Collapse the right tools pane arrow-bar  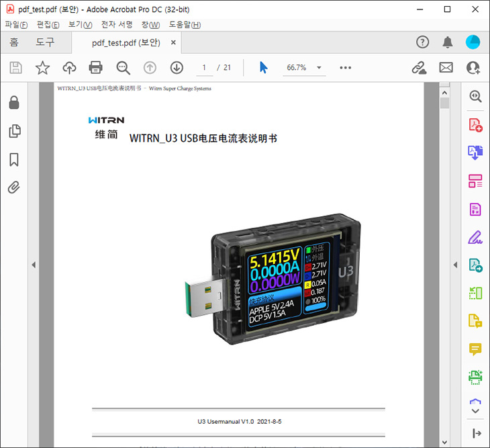pyautogui.click(x=477, y=433)
